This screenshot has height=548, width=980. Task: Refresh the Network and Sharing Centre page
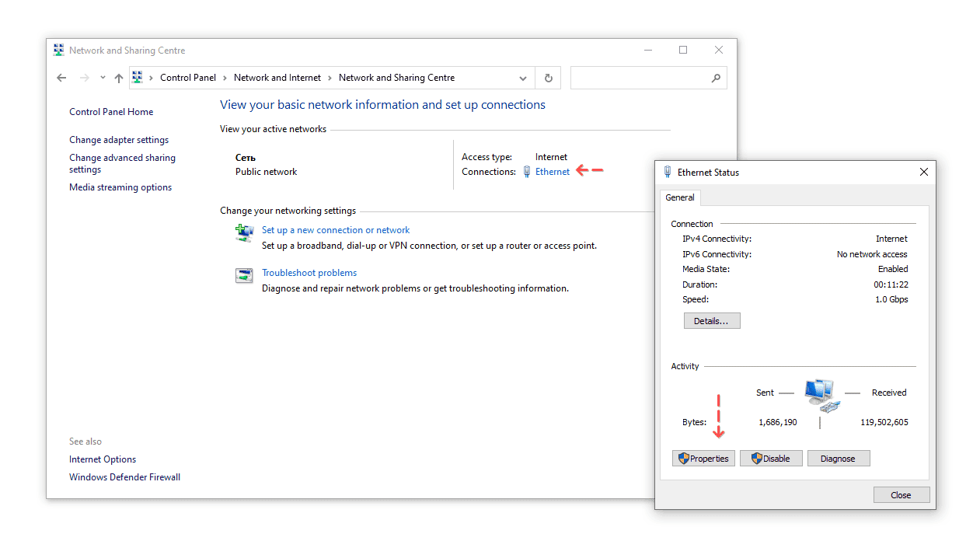point(548,78)
